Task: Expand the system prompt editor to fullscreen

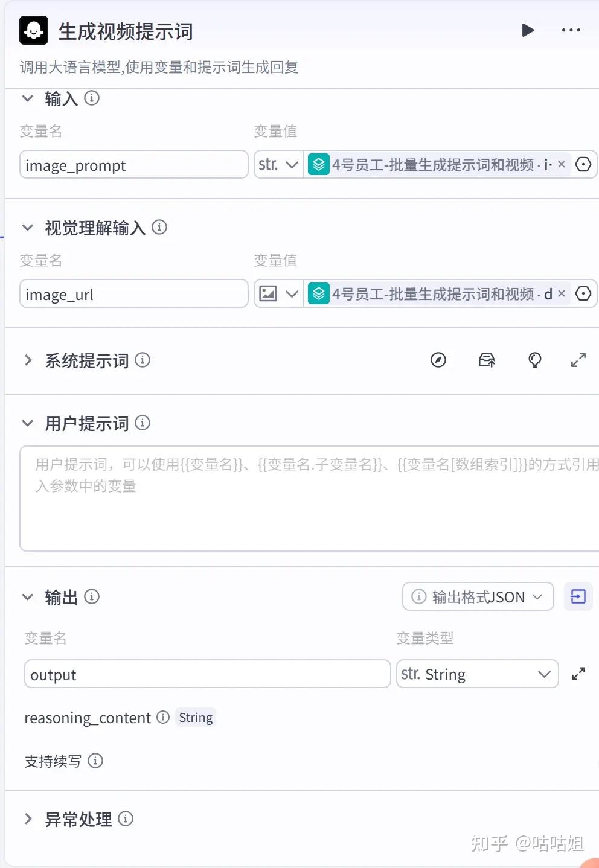Action: point(578,360)
